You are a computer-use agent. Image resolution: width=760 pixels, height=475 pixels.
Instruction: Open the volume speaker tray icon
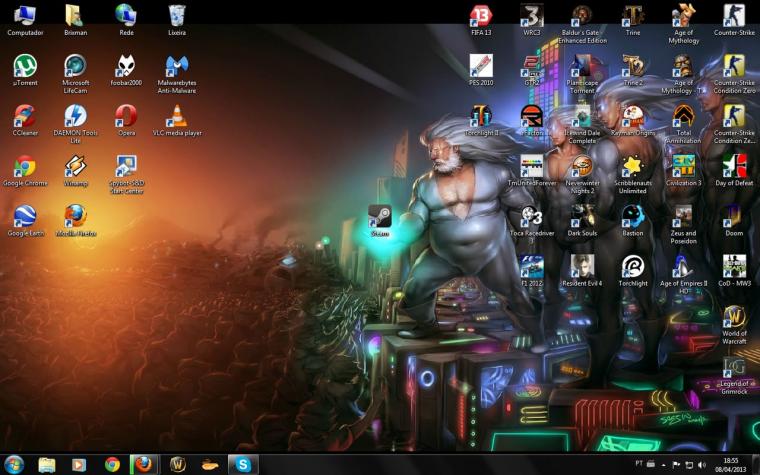702,465
